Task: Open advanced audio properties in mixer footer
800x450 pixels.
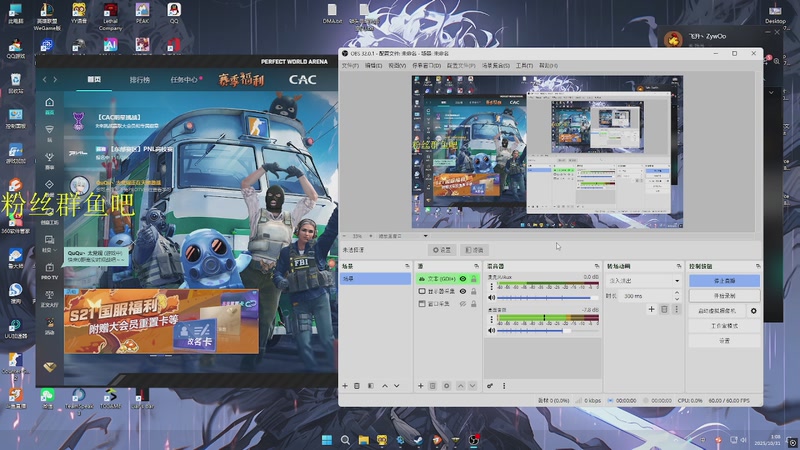Action: click(490, 386)
